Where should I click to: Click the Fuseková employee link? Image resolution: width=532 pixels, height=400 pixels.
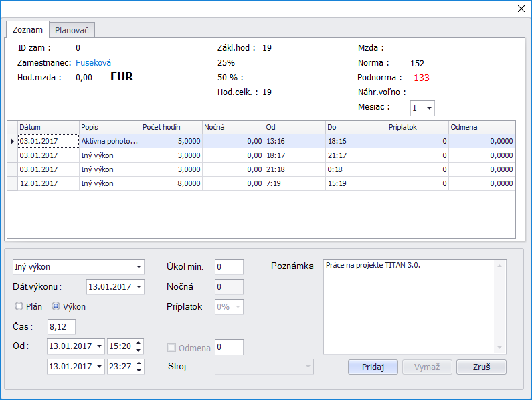click(x=93, y=63)
